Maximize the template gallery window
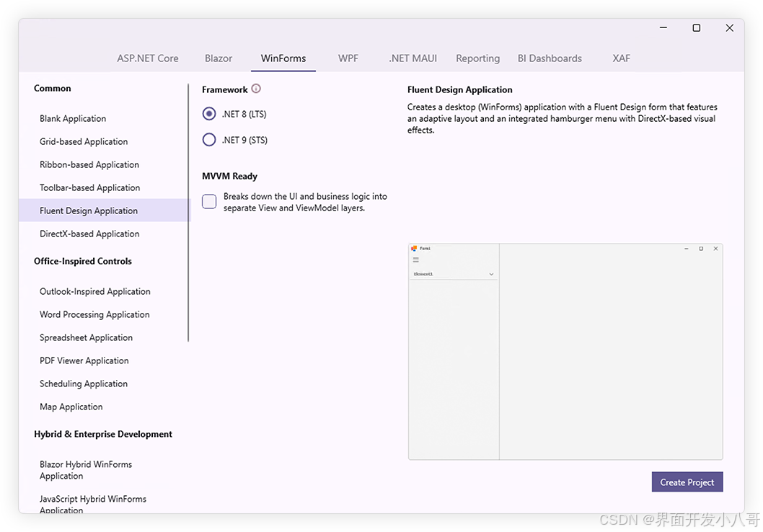Viewport: 763px width, 532px height. 697,27
